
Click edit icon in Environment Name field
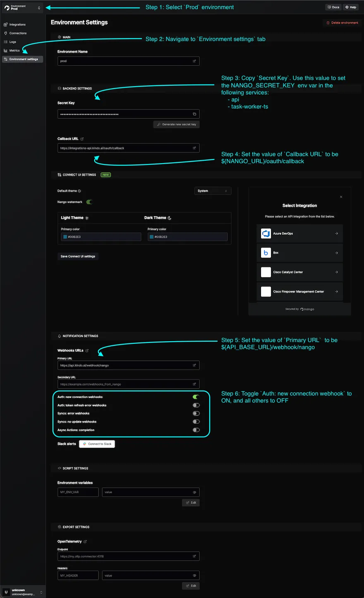194,61
